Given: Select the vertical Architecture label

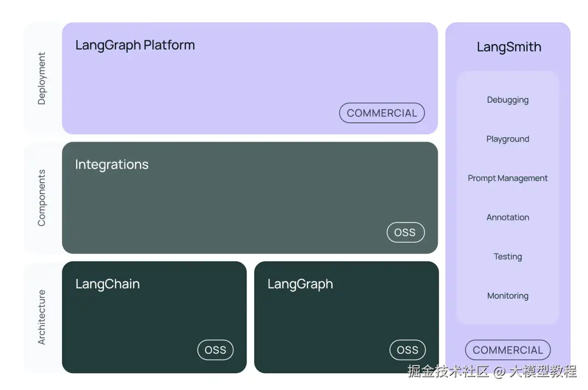Looking at the screenshot, I should click(x=42, y=317).
